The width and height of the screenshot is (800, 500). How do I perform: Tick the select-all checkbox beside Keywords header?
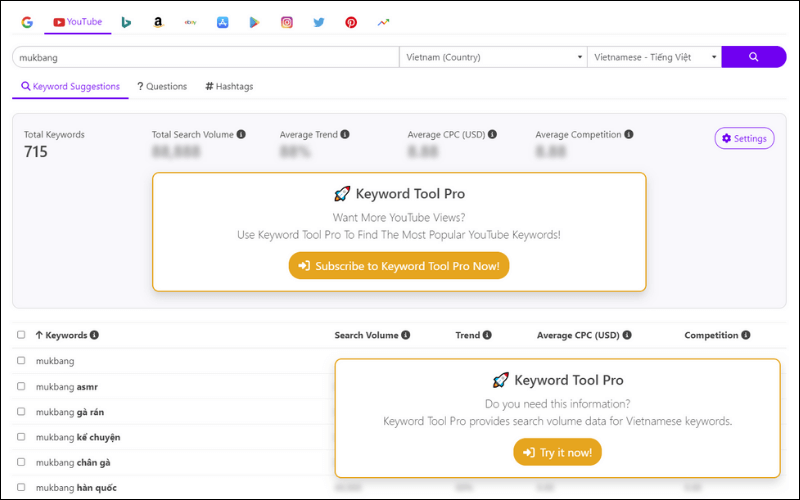tap(21, 335)
